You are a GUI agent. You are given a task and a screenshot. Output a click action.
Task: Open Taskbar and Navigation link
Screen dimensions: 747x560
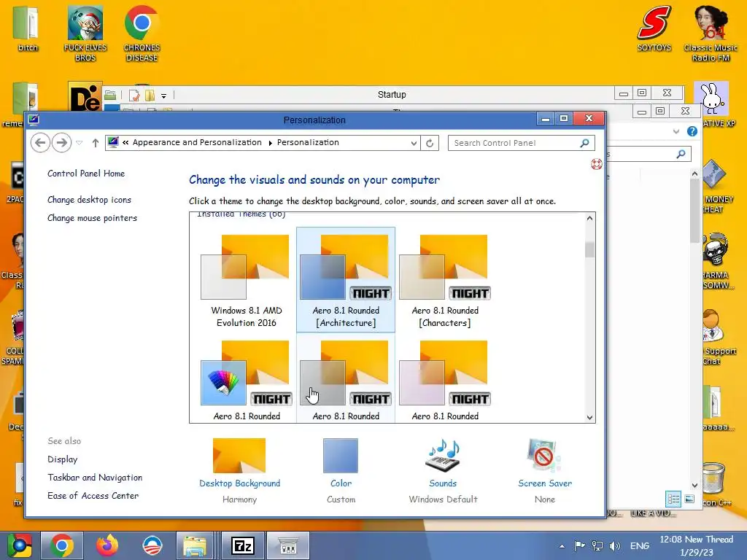tap(95, 478)
